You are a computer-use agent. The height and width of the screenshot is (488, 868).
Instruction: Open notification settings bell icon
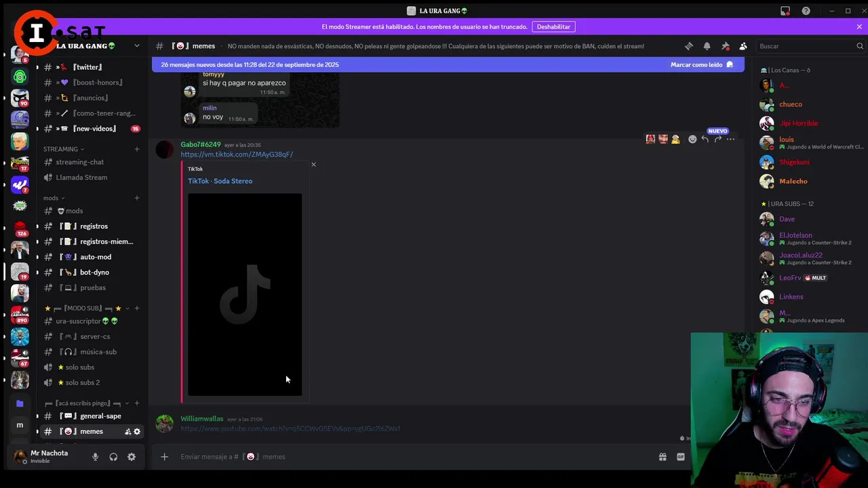[x=707, y=46]
